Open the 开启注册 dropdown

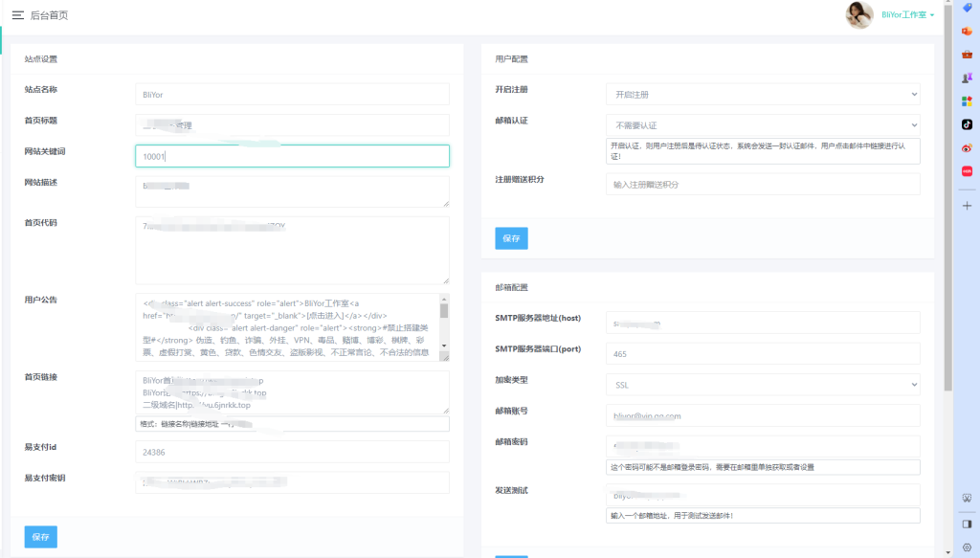[x=763, y=95]
